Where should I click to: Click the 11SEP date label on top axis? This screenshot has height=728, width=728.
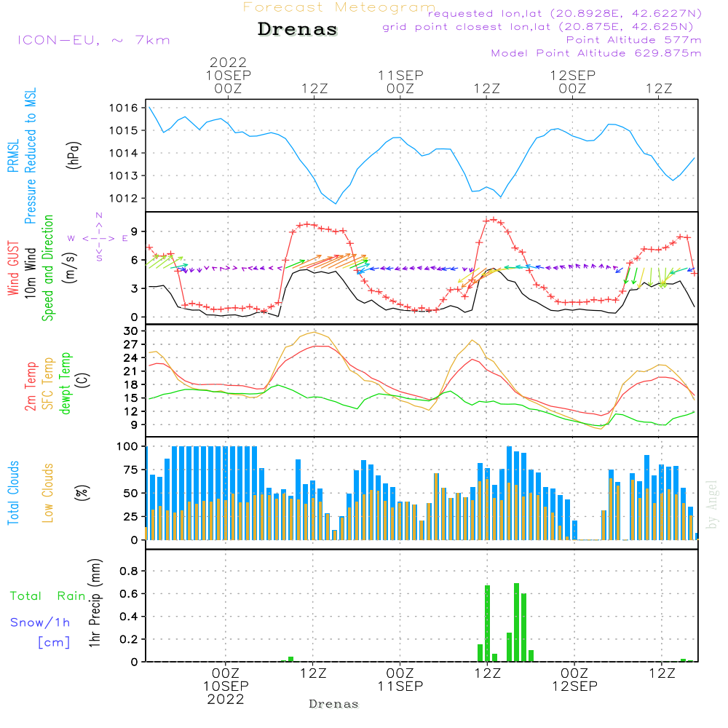[400, 75]
